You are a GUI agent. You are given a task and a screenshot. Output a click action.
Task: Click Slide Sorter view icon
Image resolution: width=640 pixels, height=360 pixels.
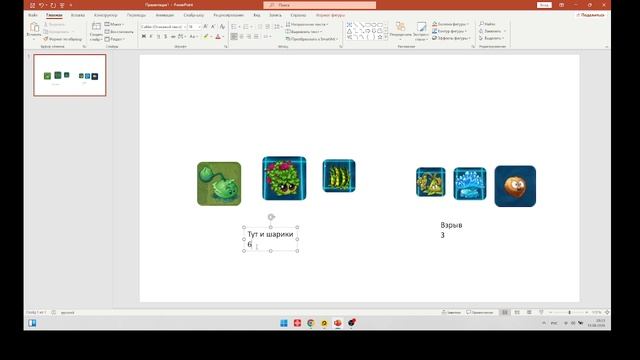click(x=517, y=312)
